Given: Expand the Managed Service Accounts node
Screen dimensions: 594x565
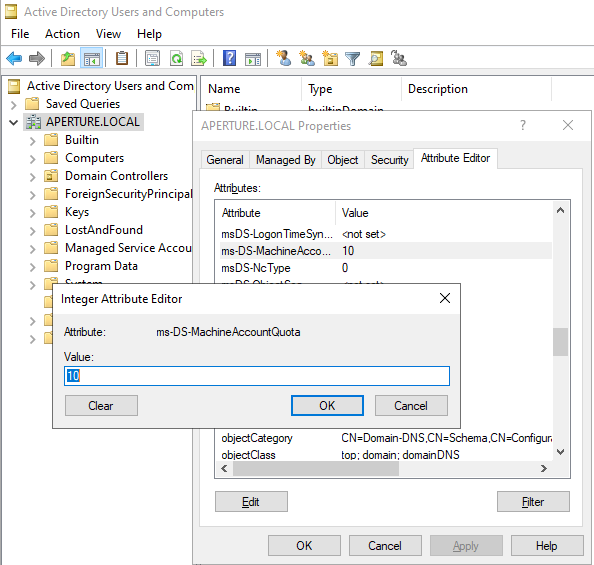Looking at the screenshot, I should [x=33, y=249].
